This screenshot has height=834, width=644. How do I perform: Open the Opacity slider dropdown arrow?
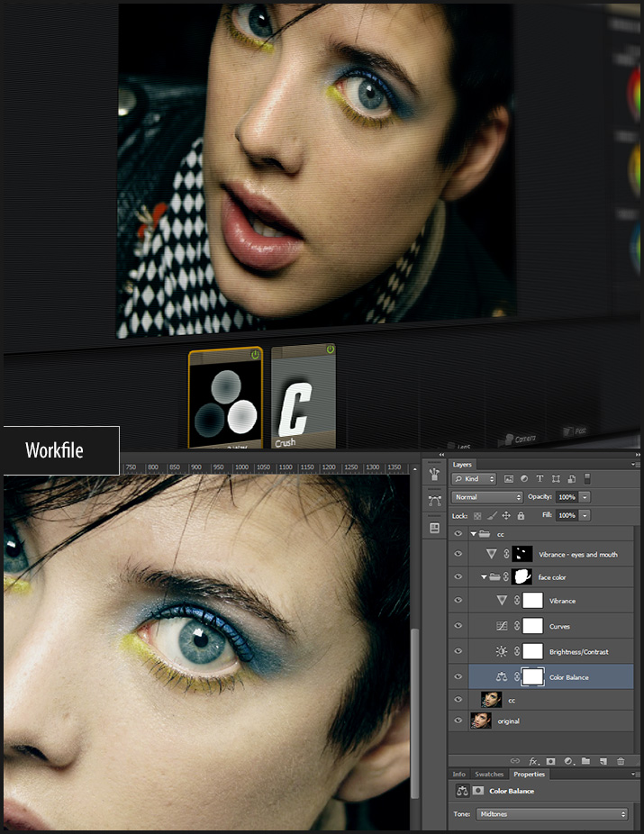(585, 497)
